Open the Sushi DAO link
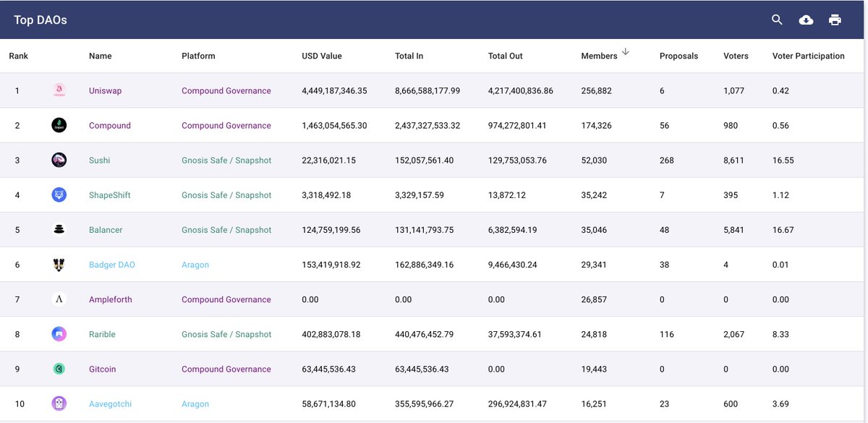Image resolution: width=868 pixels, height=423 pixels. (x=100, y=161)
